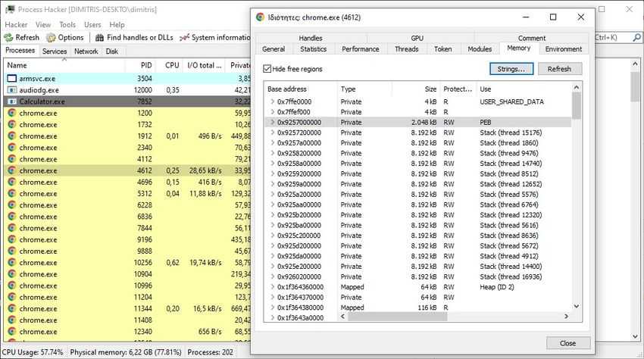This screenshot has width=644, height=359.
Task: Expand mapped region 0x1f364380000
Action: [272, 307]
